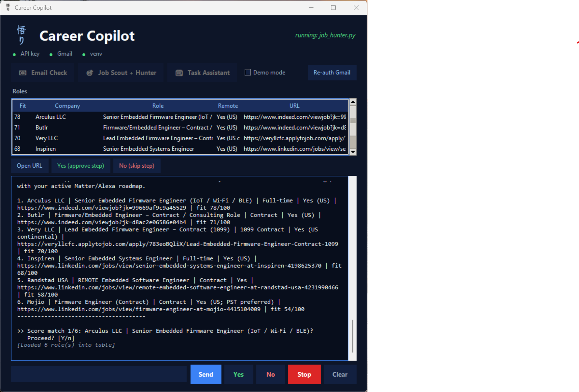
Task: Click the roles table scroll-up arrow
Action: coord(353,102)
